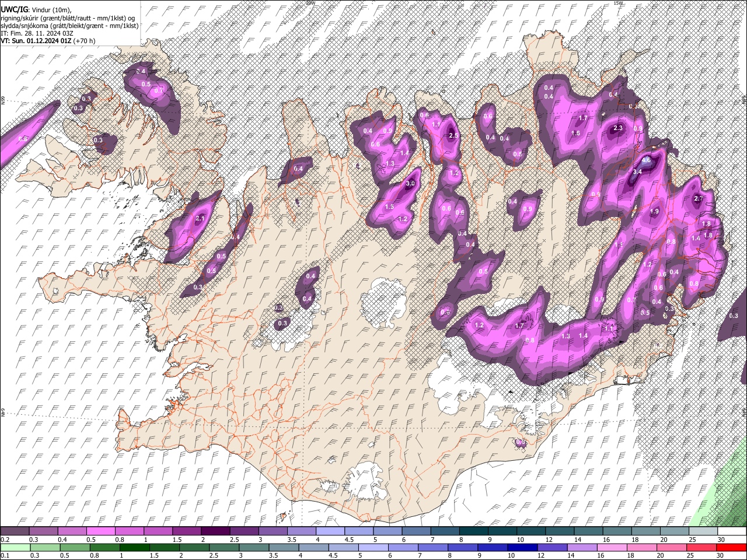The image size is (747, 560).
Task: Click the '2.5' snowfall value on the map
Action: click(453, 135)
